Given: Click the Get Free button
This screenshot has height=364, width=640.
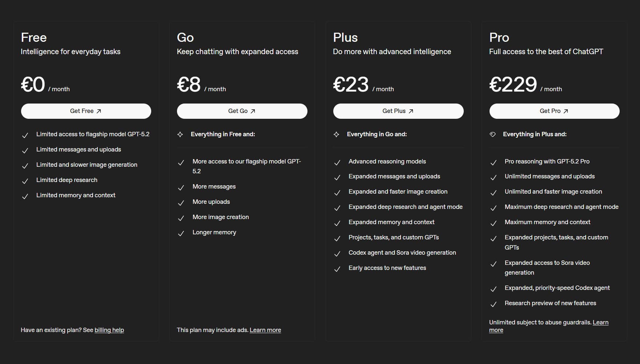Looking at the screenshot, I should click(86, 111).
